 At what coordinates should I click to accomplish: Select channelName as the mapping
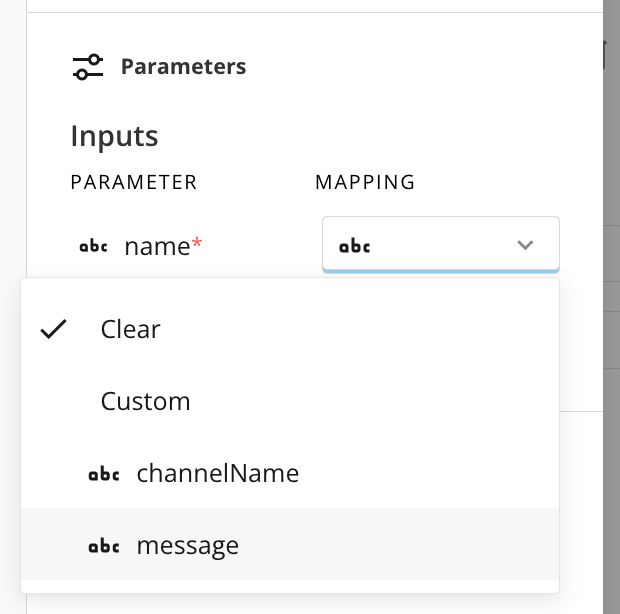[x=217, y=473]
